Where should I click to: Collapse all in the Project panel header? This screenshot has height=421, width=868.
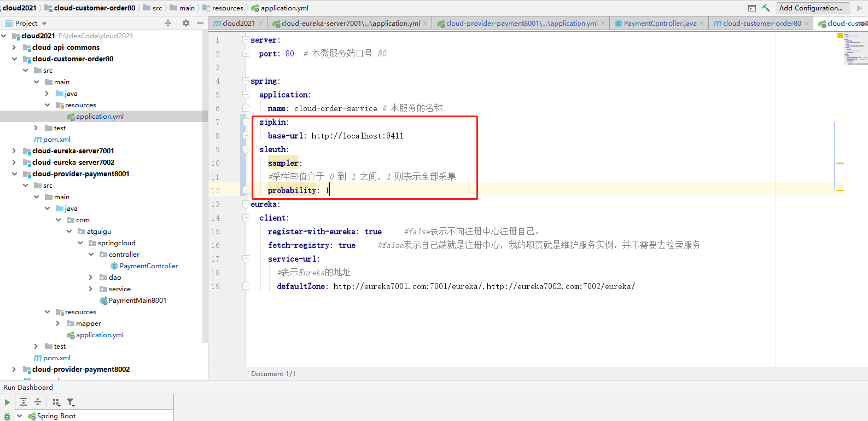[168, 23]
